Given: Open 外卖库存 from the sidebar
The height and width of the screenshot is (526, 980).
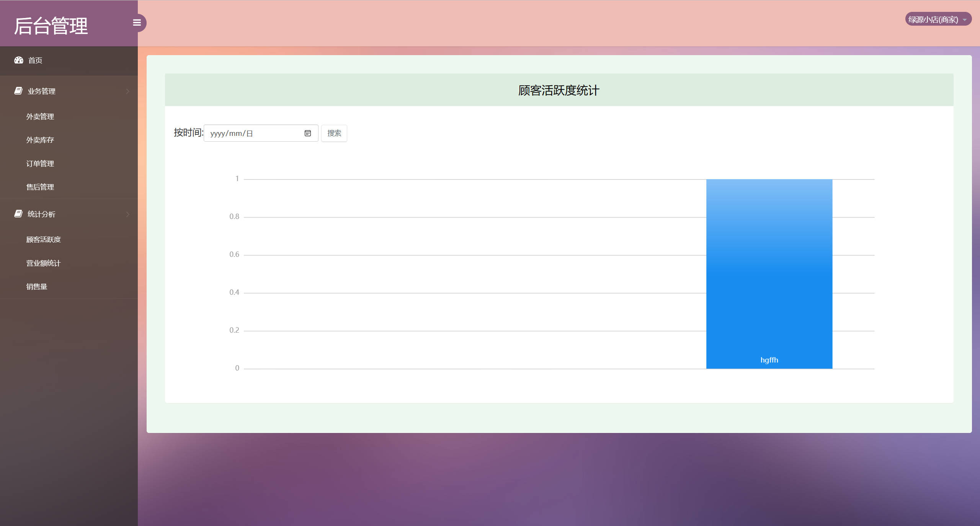Looking at the screenshot, I should coord(40,140).
